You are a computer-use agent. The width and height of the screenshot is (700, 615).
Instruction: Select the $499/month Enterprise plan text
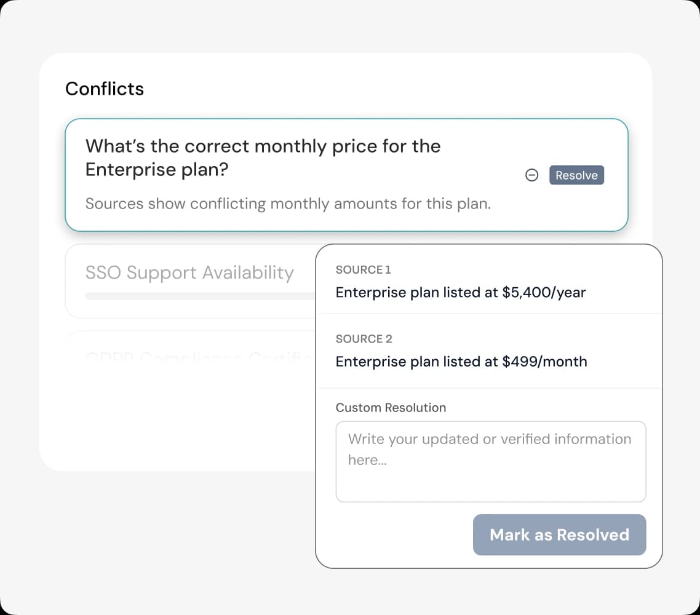click(x=461, y=361)
